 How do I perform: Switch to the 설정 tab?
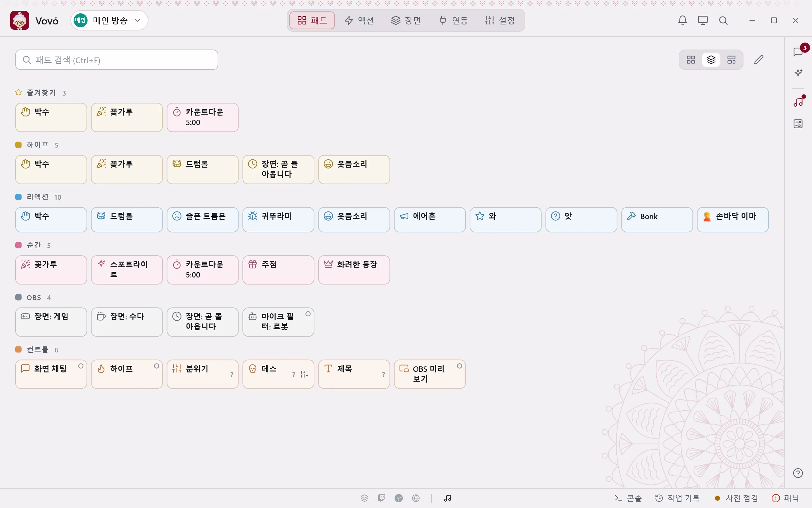click(x=500, y=21)
